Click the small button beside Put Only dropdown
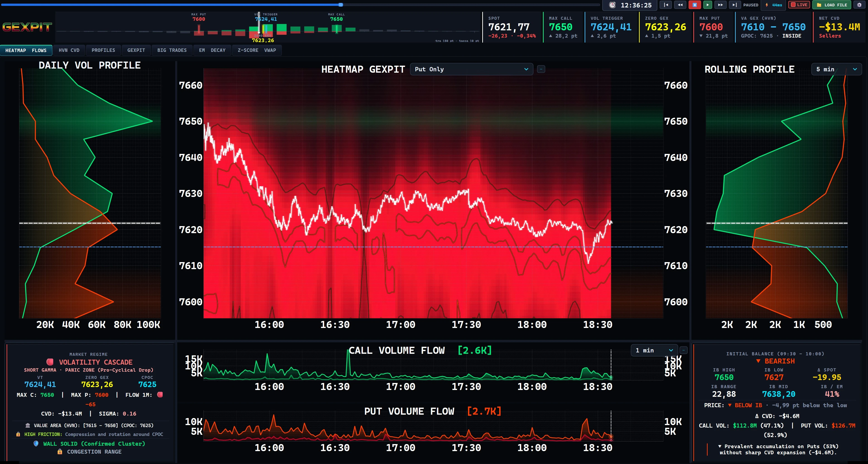The width and height of the screenshot is (868, 464). coord(541,69)
